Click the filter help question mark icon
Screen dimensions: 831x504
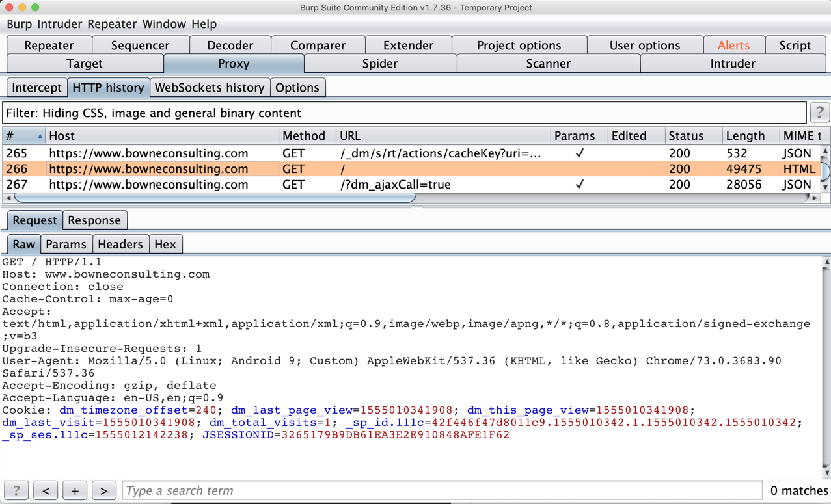[819, 113]
